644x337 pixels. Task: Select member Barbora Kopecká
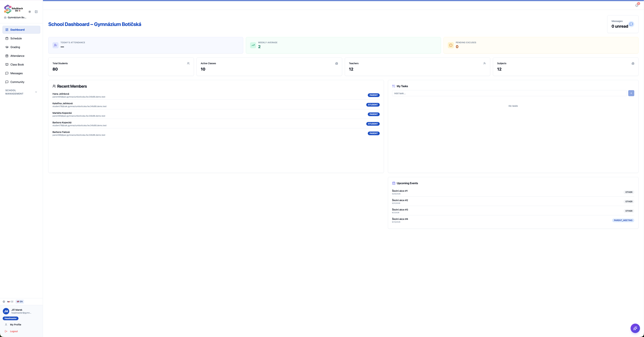tap(216, 124)
